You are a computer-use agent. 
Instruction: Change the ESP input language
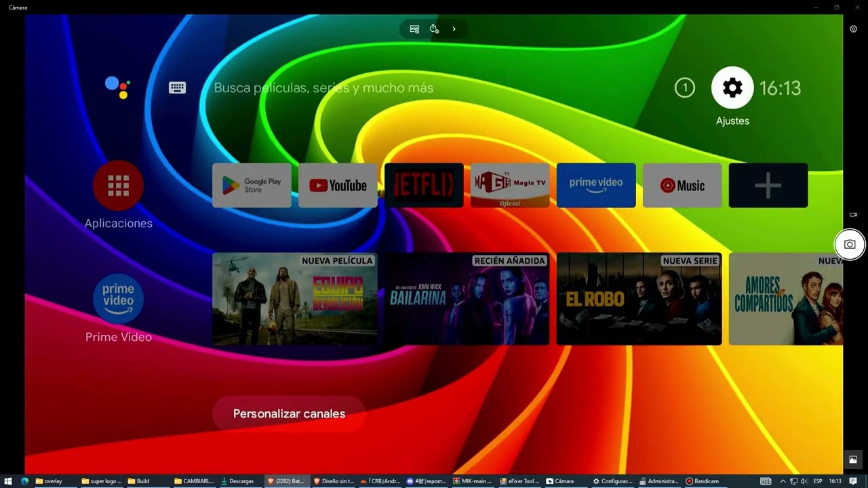click(x=818, y=481)
